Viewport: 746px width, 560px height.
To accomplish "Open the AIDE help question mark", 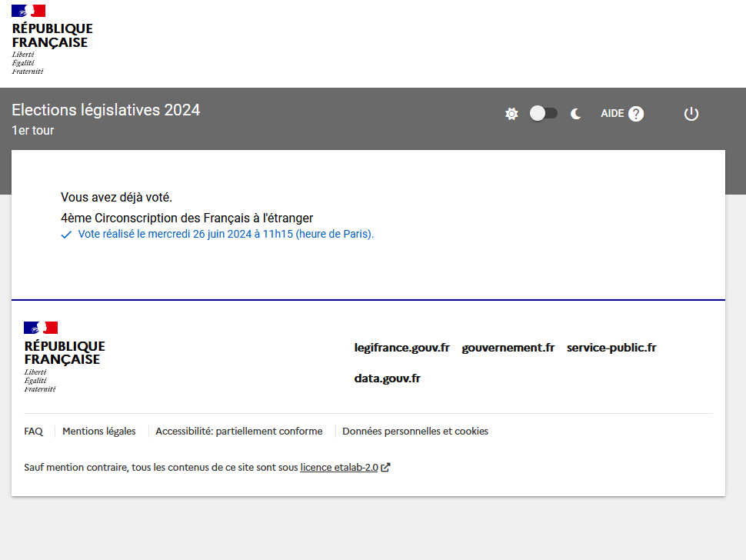I will [x=635, y=114].
